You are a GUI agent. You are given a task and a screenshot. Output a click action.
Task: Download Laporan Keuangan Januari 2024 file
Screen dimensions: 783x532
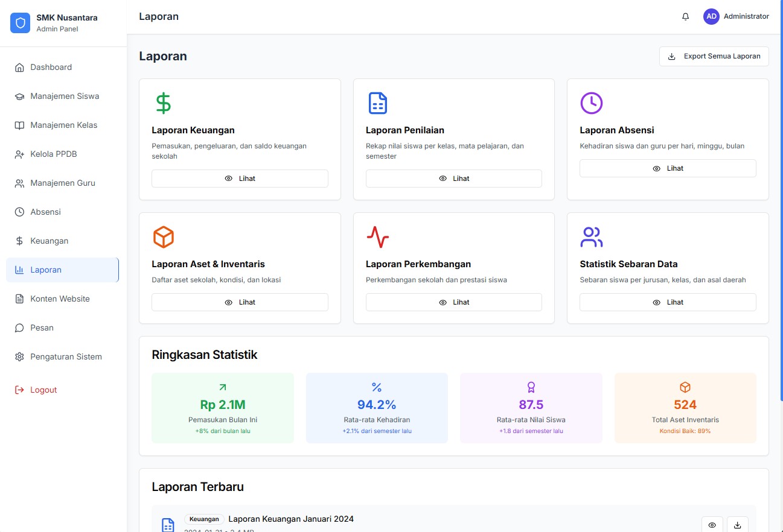[x=737, y=525]
